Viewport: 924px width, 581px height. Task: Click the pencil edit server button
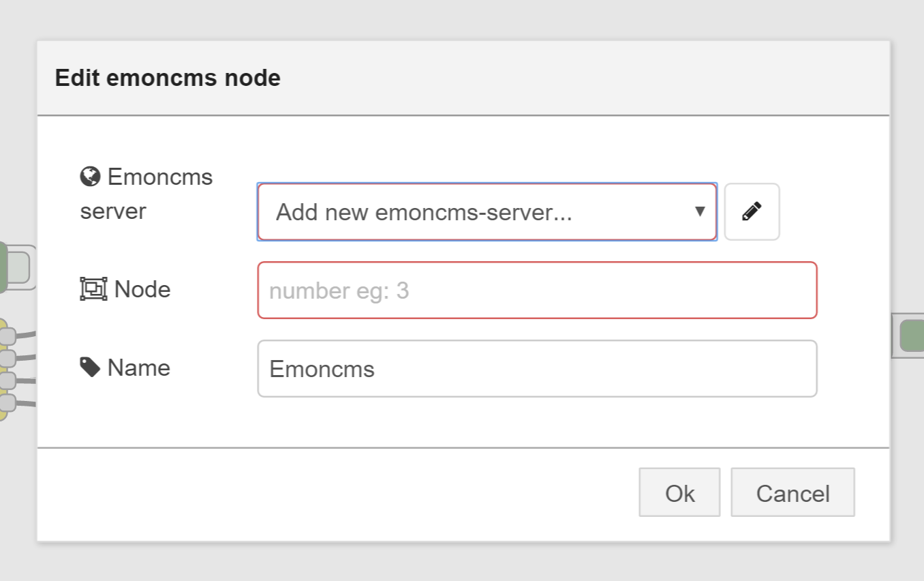(752, 212)
